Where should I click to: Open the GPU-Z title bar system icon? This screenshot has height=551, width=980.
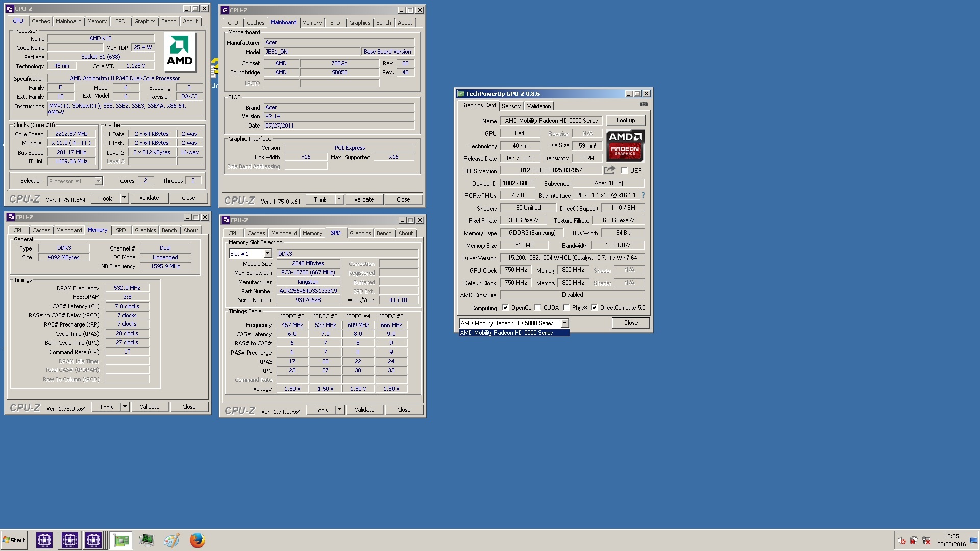461,94
